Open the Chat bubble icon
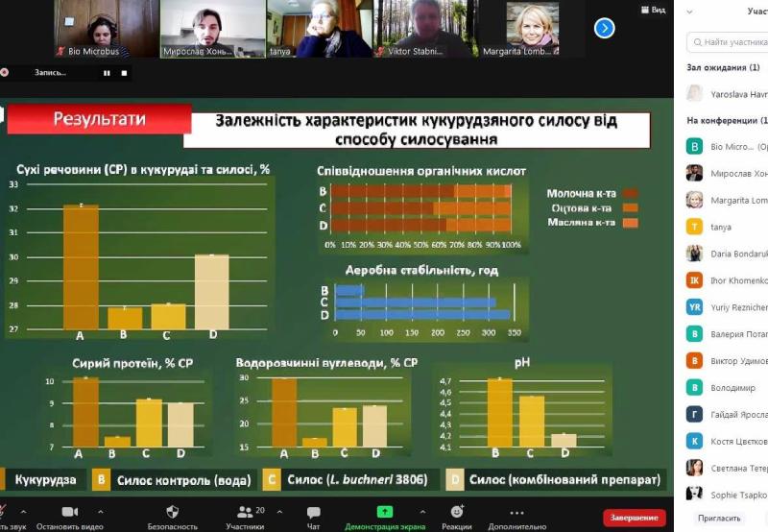 pos(314,513)
